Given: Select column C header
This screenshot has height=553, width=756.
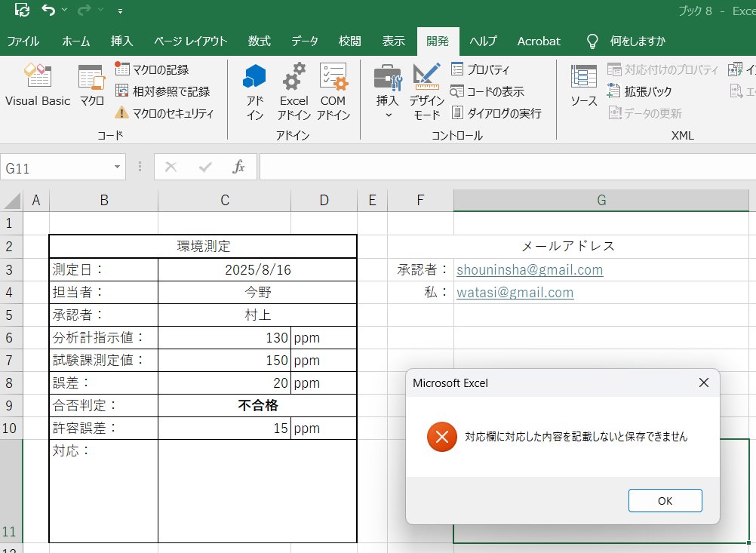Looking at the screenshot, I should pos(225,200).
